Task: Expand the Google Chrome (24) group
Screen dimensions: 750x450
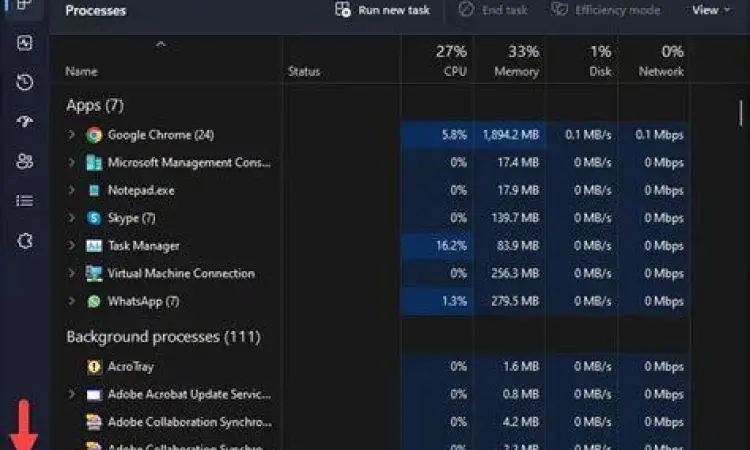Action: 71,135
